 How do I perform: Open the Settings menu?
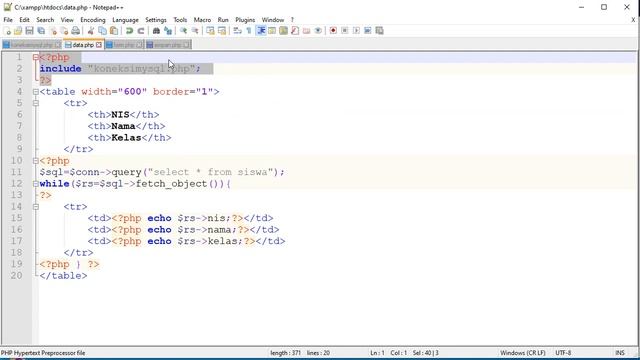pyautogui.click(x=156, y=20)
